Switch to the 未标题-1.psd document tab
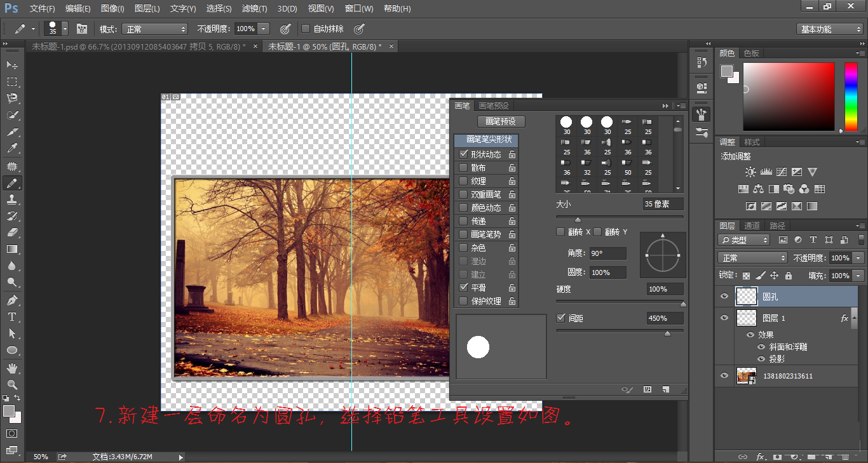Screen dimensions: 868x463 pyautogui.click(x=139, y=46)
